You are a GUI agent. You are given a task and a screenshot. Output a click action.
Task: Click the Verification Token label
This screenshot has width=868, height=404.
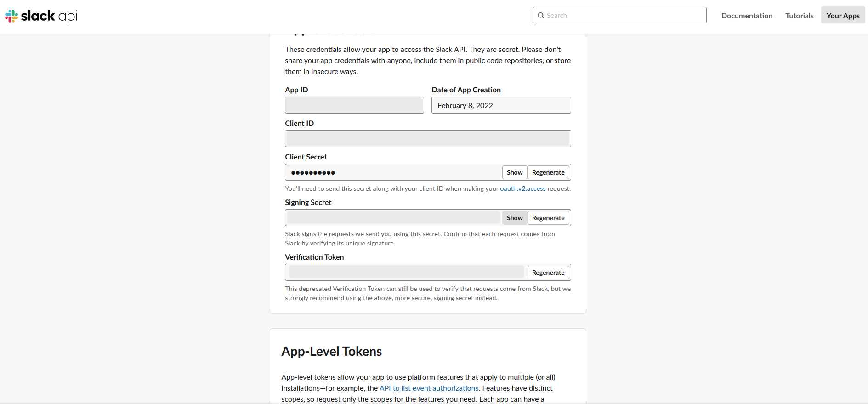[x=314, y=257]
